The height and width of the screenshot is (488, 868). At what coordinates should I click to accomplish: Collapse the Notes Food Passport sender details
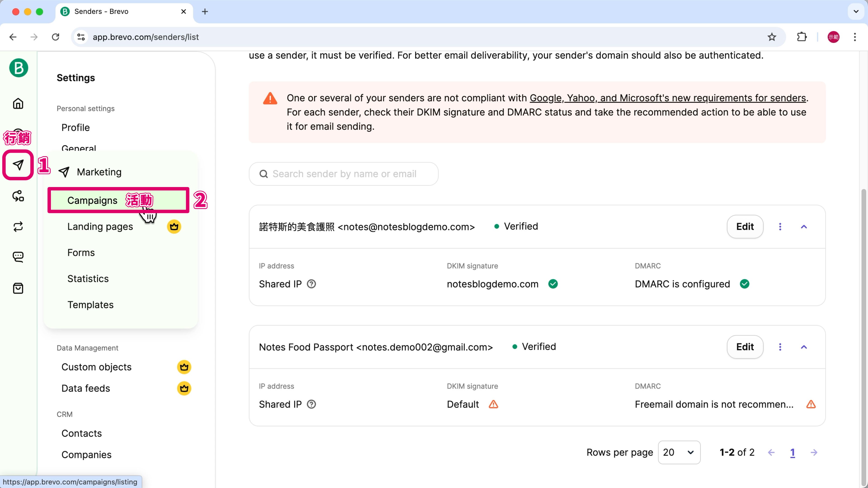tap(804, 347)
